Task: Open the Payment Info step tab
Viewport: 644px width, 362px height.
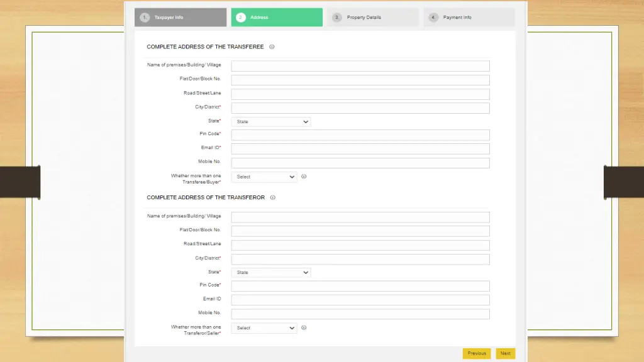Action: coord(469,17)
